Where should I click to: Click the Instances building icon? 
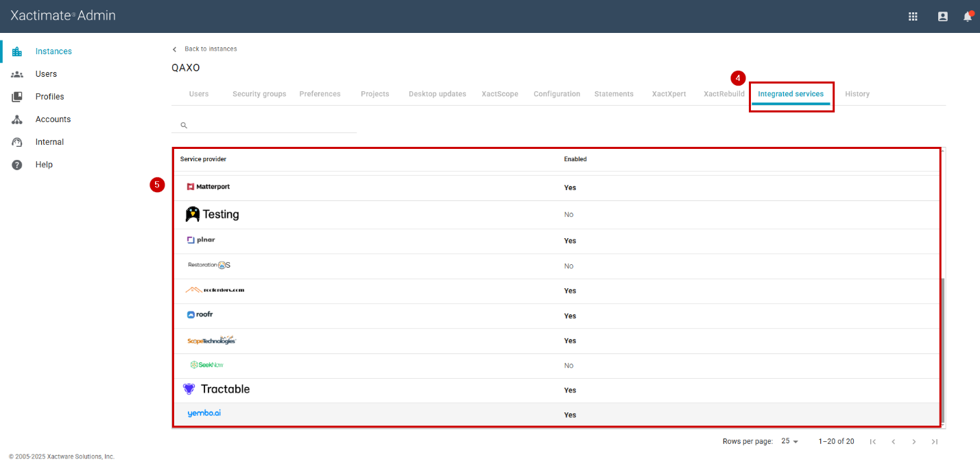click(x=17, y=51)
